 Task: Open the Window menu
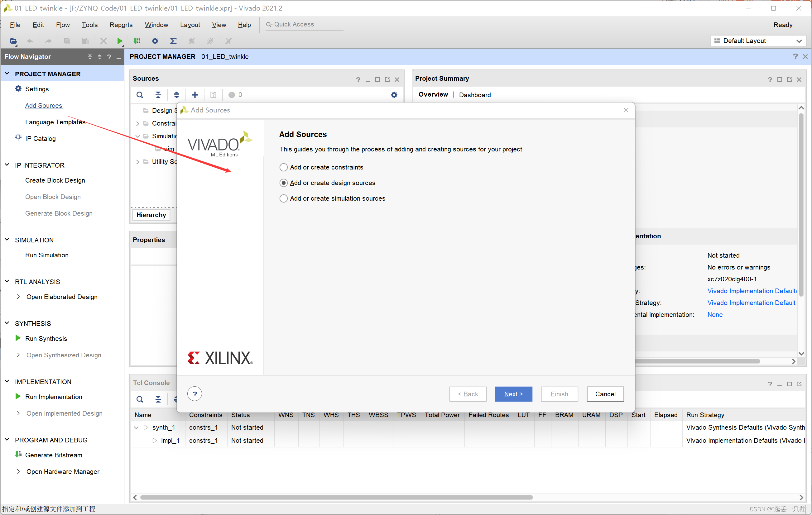[156, 25]
